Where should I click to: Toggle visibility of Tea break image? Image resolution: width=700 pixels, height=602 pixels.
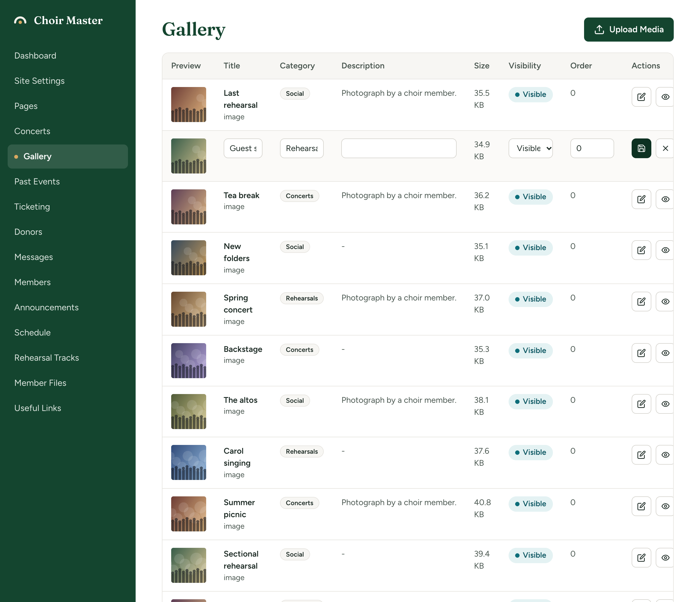pos(664,199)
